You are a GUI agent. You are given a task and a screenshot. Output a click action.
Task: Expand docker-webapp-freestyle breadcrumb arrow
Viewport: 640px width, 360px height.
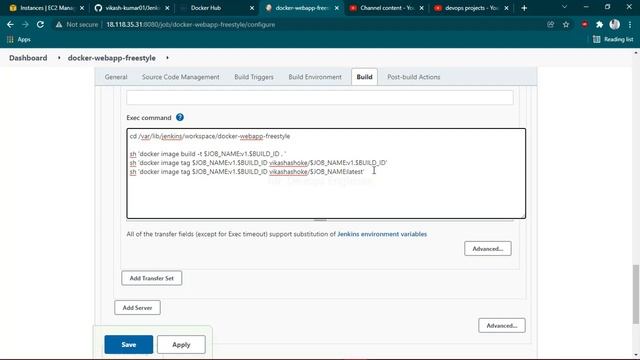click(x=167, y=58)
